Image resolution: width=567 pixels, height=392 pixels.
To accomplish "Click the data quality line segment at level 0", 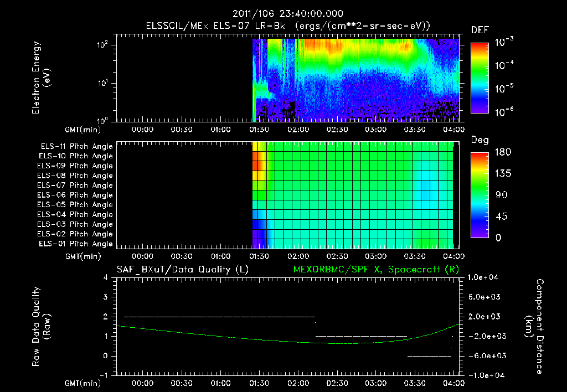I will point(429,356).
